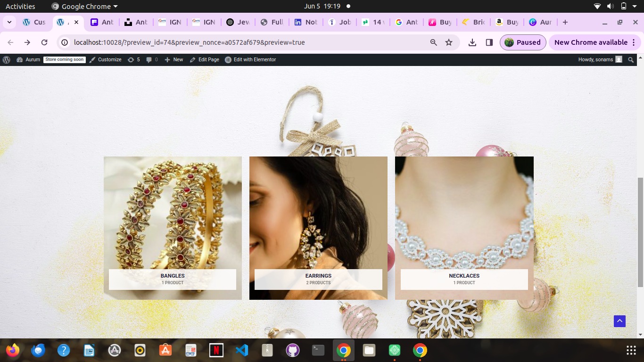Click the Elementor logo next to Edit with Elementor
644x362 pixels.
(x=228, y=59)
